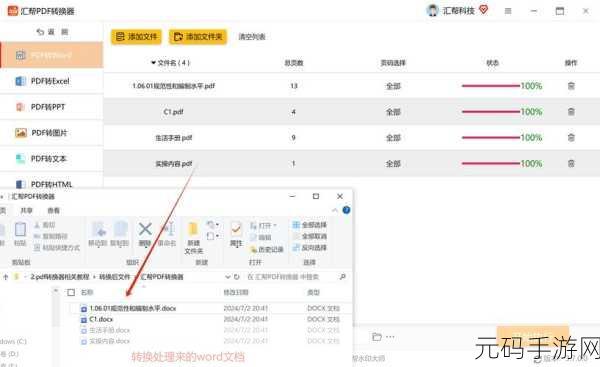The image size is (600, 367).
Task: Switch to PDF转HTML conversion
Action: point(52,184)
